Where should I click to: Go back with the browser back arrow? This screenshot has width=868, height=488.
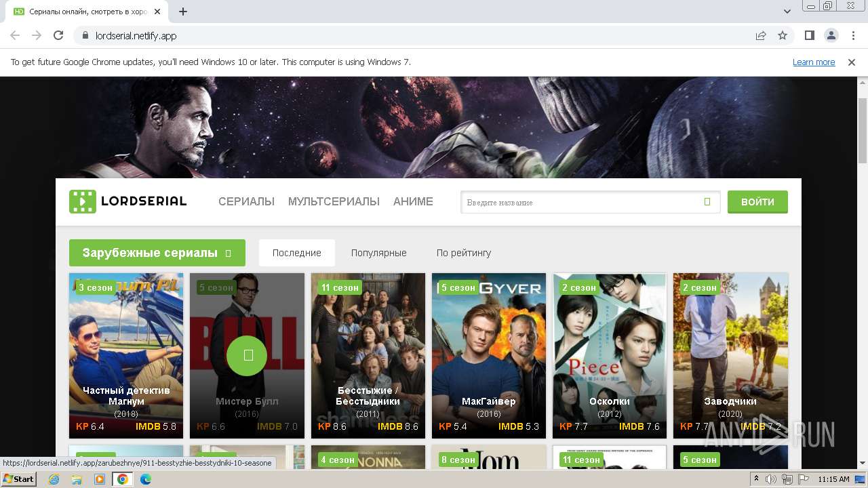click(15, 36)
